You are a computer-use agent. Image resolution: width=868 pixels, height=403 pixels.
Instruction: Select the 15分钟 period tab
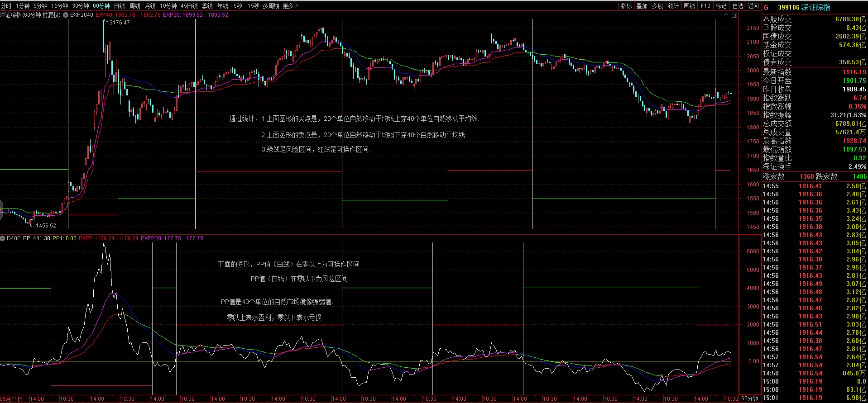pos(59,6)
